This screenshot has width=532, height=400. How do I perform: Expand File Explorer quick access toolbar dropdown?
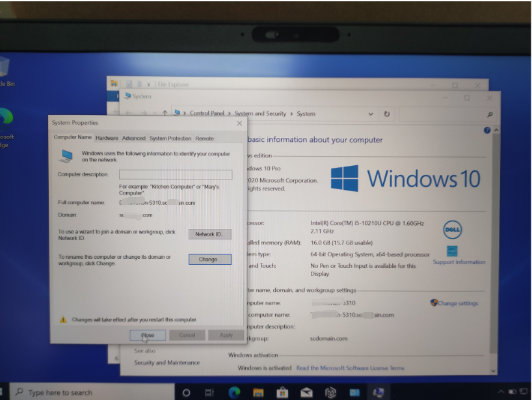[148, 84]
